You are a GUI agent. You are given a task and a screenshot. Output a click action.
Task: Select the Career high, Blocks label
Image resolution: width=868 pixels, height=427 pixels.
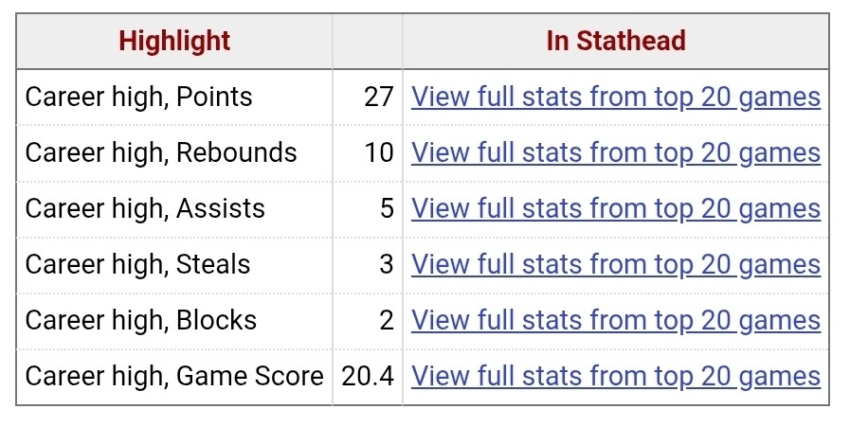pos(140,320)
